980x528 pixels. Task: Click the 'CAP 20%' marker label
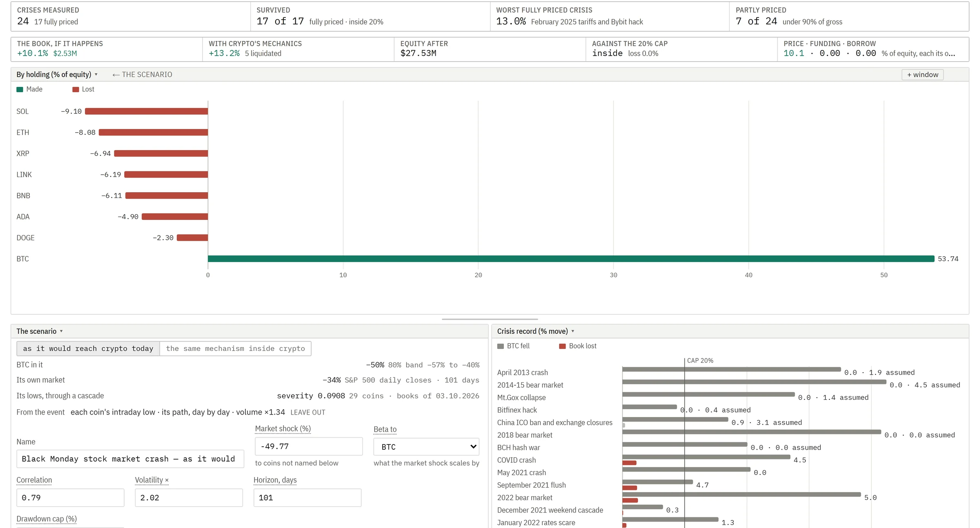point(700,361)
